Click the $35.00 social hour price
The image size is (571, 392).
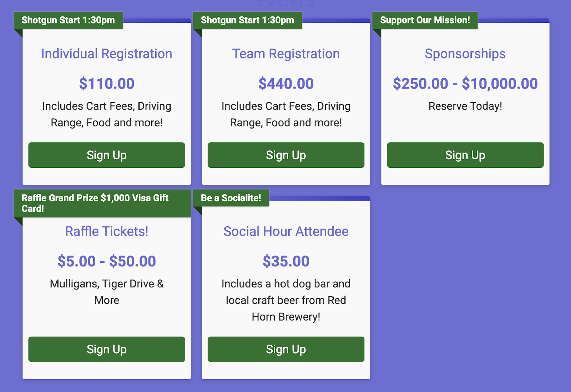tap(286, 261)
